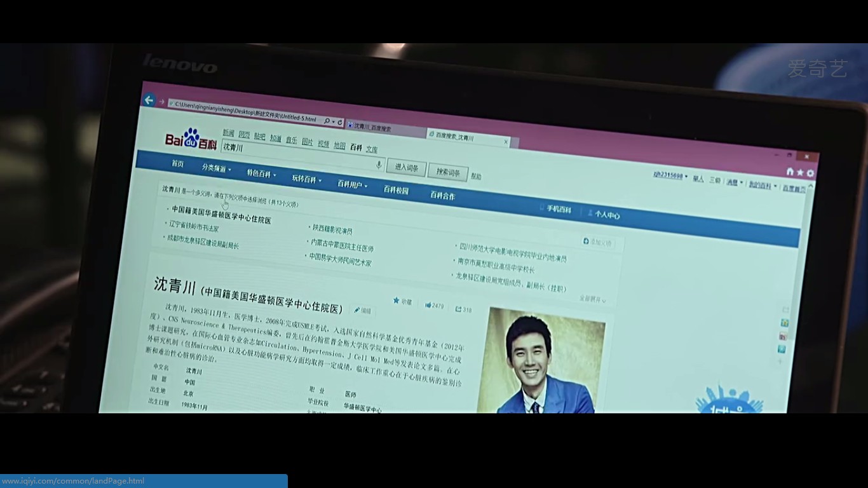Select 陕西籍影视演员 disambiguation entry
This screenshot has height=488, width=868.
(x=332, y=229)
